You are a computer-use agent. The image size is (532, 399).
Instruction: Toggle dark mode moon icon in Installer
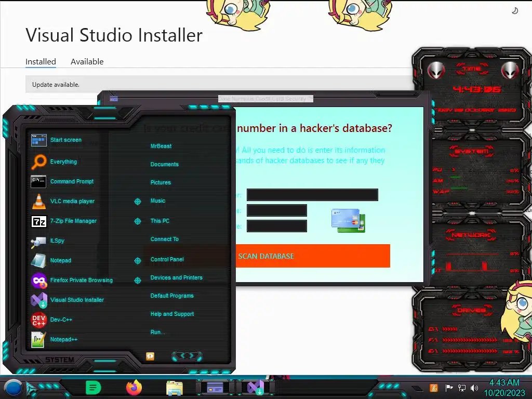tap(515, 11)
